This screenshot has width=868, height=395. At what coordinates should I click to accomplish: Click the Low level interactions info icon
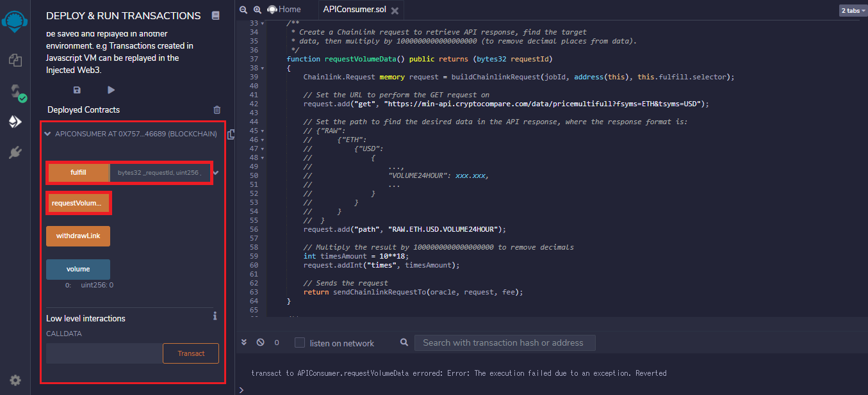click(x=215, y=316)
